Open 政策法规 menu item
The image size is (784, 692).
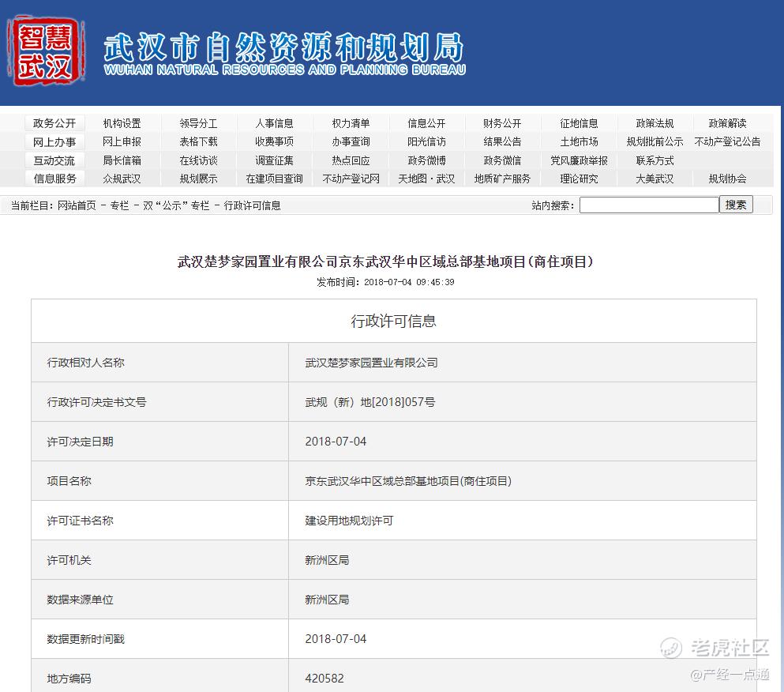[x=655, y=123]
